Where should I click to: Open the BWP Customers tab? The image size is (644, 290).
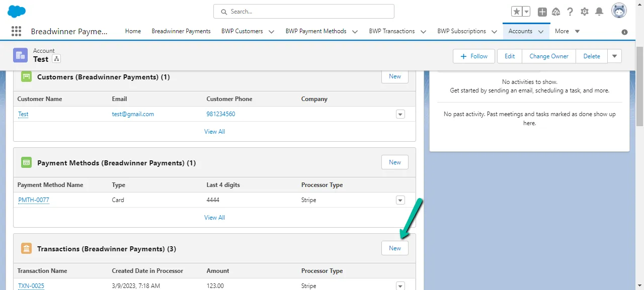click(x=242, y=31)
